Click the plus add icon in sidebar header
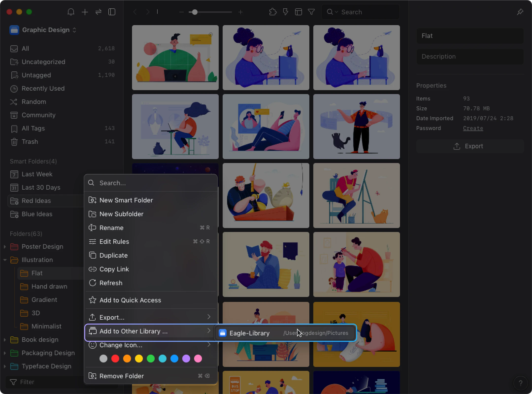This screenshot has height=394, width=532. pyautogui.click(x=85, y=12)
